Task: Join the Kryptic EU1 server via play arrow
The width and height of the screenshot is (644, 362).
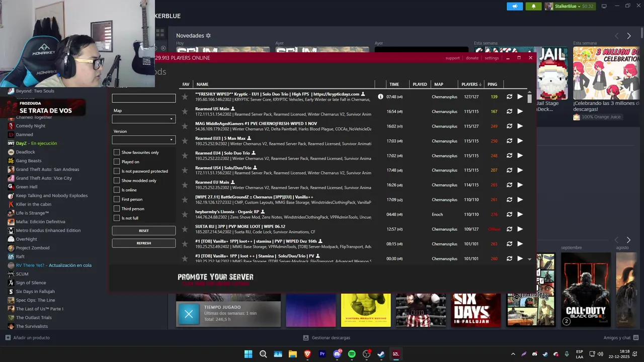Action: pos(520,97)
